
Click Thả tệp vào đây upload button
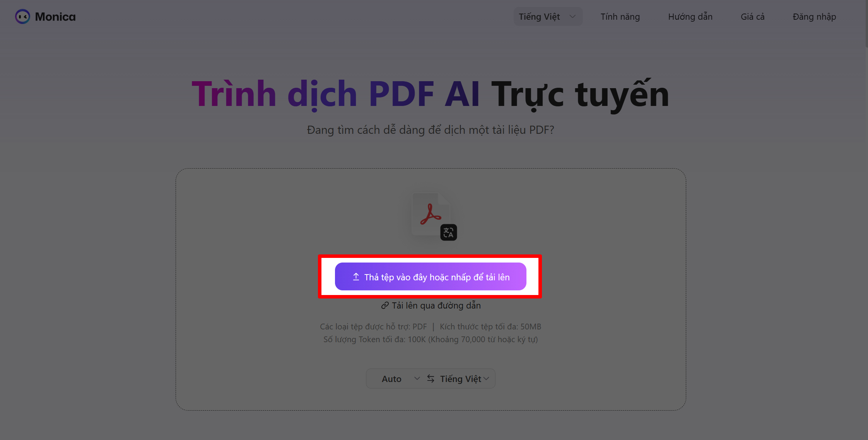tap(431, 276)
